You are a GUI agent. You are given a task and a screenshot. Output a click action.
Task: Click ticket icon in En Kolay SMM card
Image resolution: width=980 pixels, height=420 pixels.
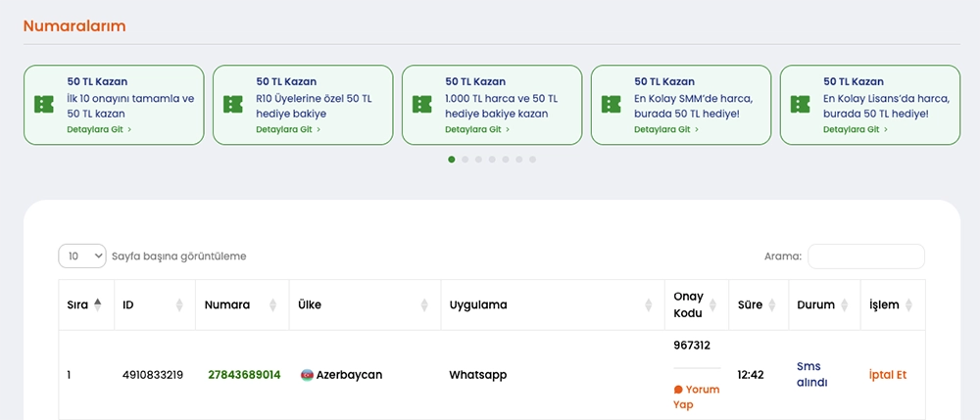point(611,104)
